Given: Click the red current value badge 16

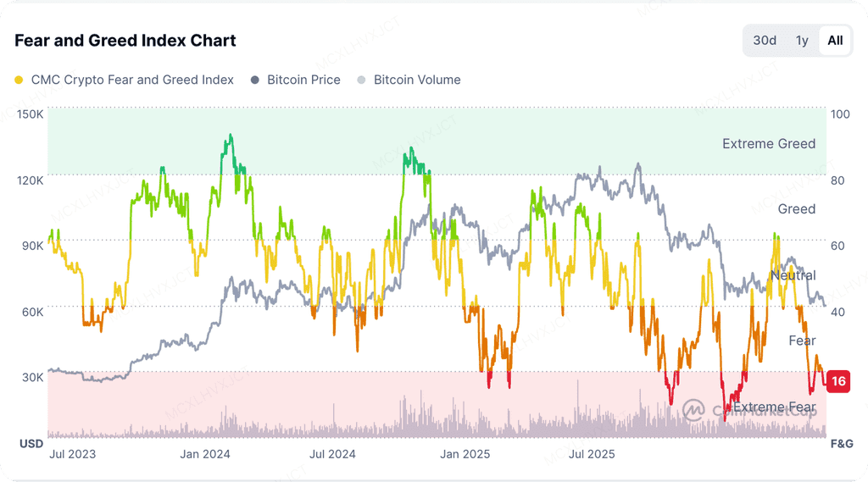Looking at the screenshot, I should (838, 381).
